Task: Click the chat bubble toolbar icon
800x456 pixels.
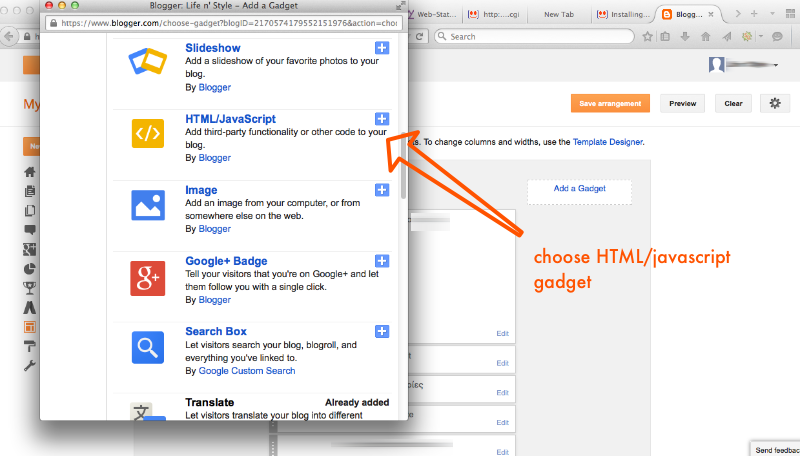Action: coord(777,37)
